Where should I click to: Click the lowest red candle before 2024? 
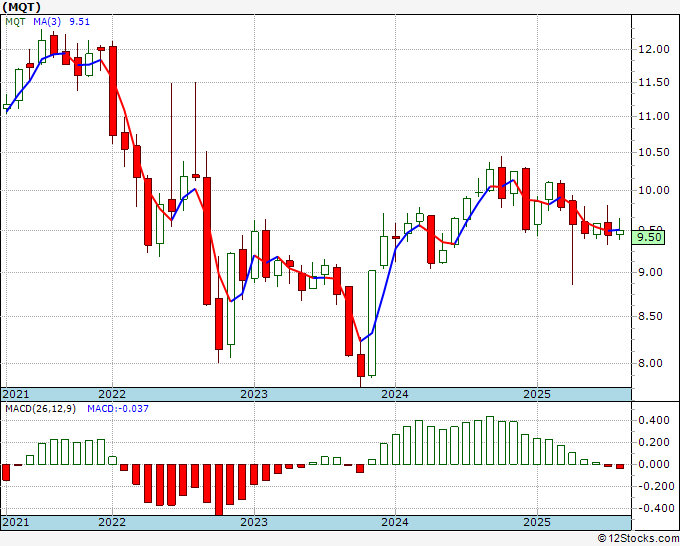coord(361,365)
